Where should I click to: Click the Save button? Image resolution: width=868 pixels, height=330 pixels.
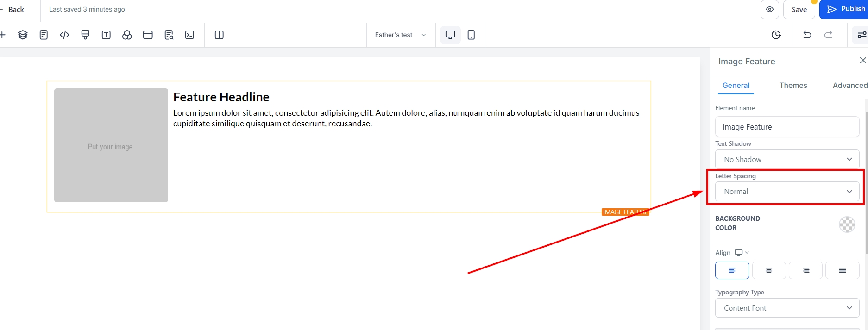tap(799, 9)
